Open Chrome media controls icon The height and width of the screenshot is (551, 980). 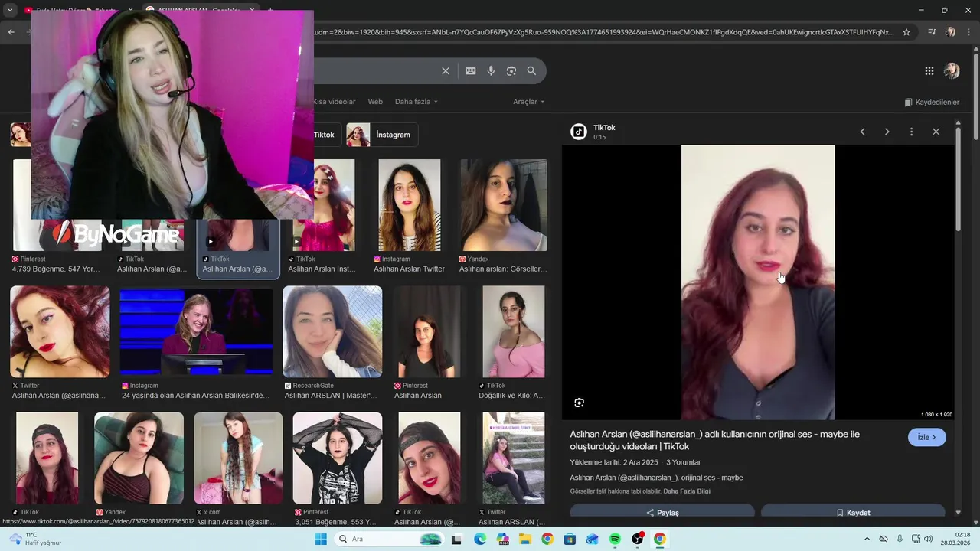(x=932, y=32)
